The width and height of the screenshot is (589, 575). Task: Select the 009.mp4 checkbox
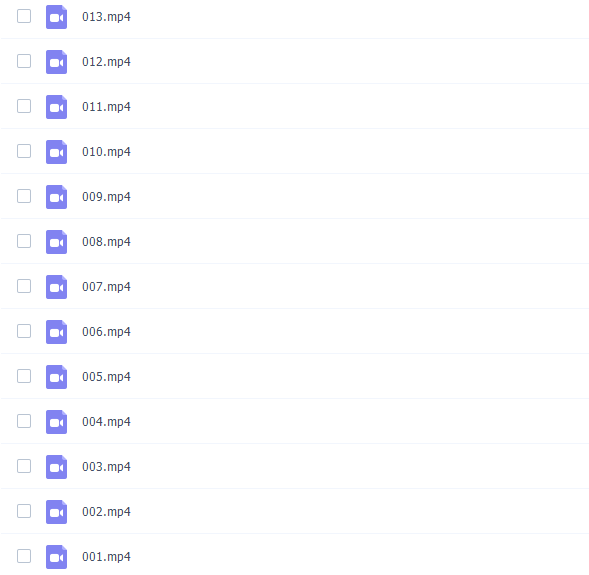[24, 196]
